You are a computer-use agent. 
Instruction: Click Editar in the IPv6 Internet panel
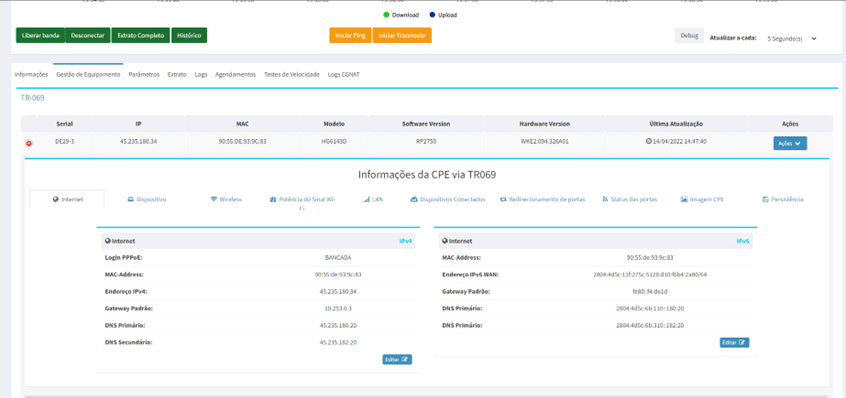click(734, 342)
